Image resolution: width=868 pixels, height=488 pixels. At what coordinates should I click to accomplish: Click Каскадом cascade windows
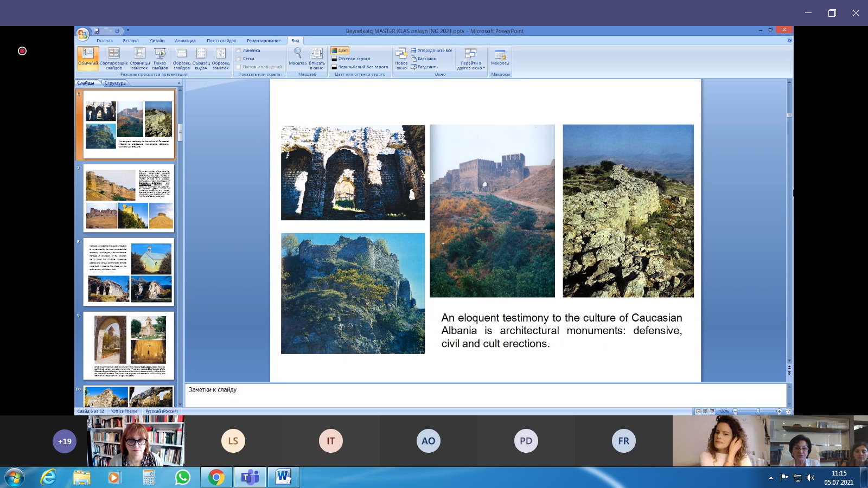click(x=424, y=59)
